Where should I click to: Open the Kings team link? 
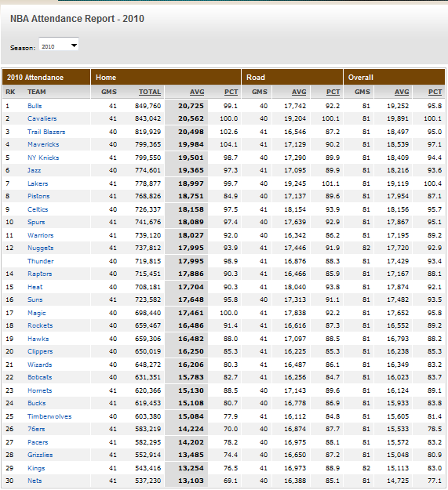pyautogui.click(x=36, y=468)
